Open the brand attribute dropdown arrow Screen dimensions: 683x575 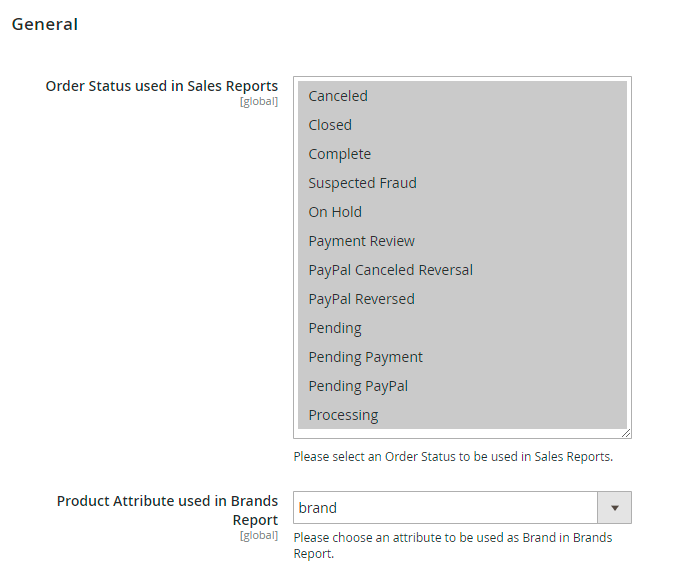pos(614,508)
